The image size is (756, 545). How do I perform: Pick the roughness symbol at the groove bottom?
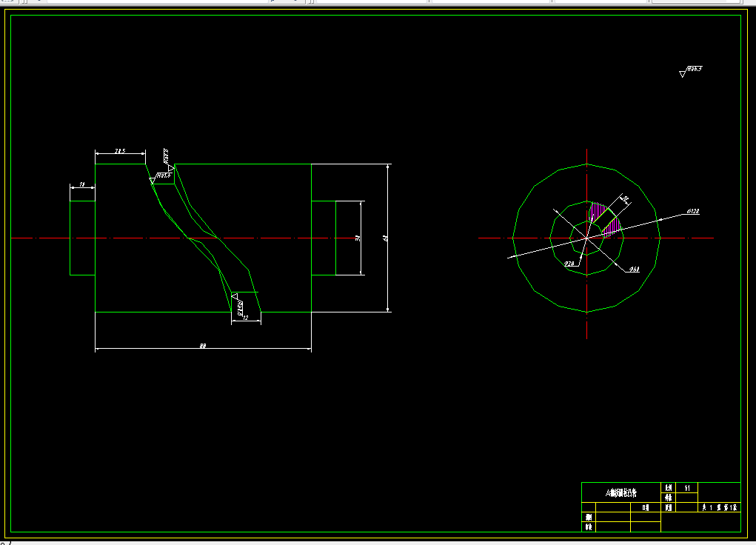click(238, 304)
